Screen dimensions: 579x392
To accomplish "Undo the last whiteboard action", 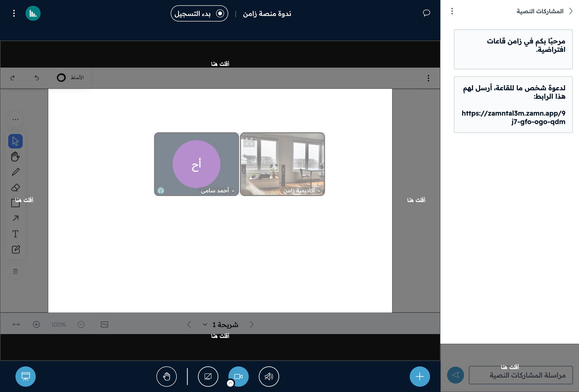I will [x=37, y=78].
